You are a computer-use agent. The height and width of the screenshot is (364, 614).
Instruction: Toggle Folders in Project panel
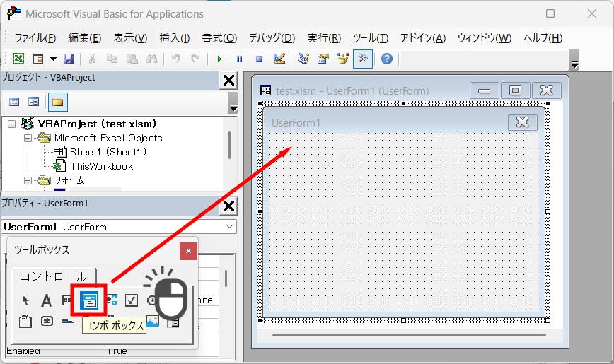click(x=57, y=102)
